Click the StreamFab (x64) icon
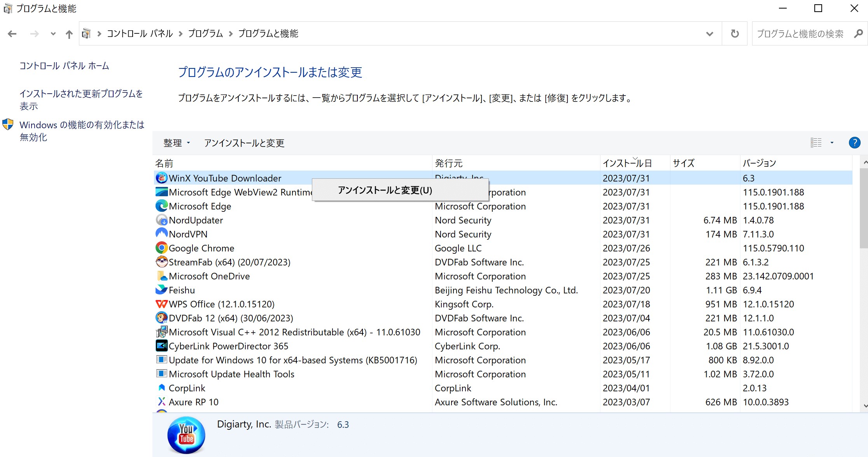This screenshot has width=868, height=457. point(161,262)
